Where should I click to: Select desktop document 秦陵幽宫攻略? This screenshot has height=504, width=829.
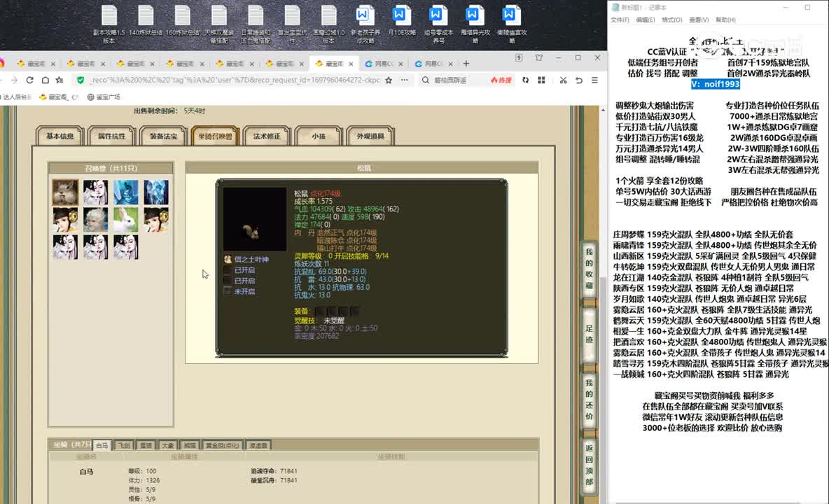511,24
